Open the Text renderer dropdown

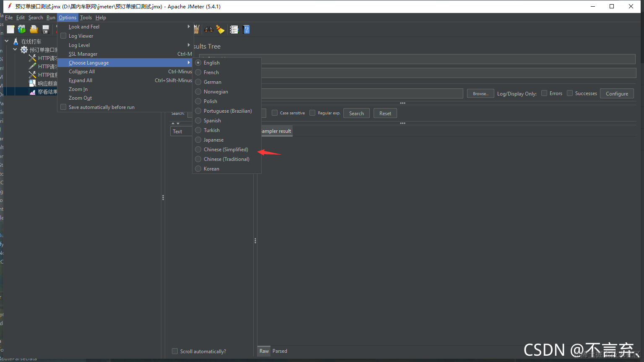(181, 131)
